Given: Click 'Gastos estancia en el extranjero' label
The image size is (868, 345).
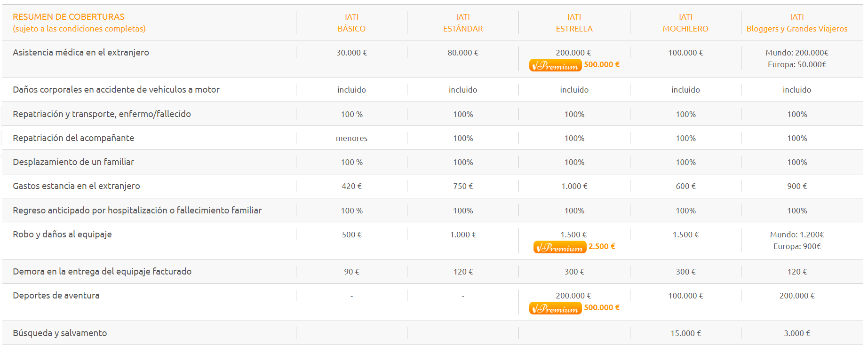Looking at the screenshot, I should [x=76, y=186].
